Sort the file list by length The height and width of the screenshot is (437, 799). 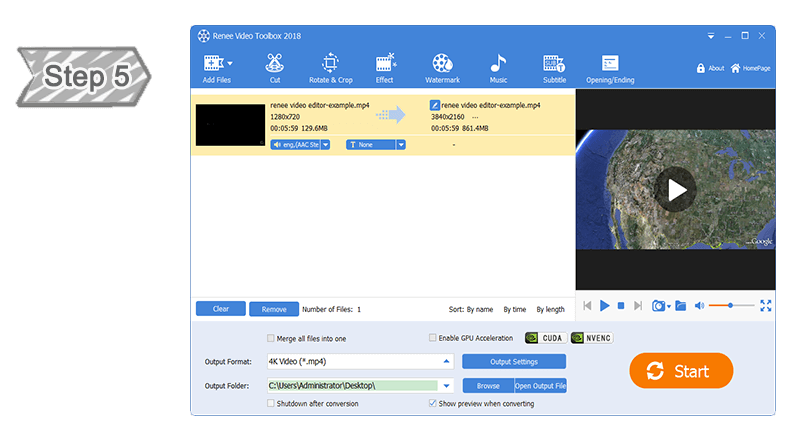550,310
